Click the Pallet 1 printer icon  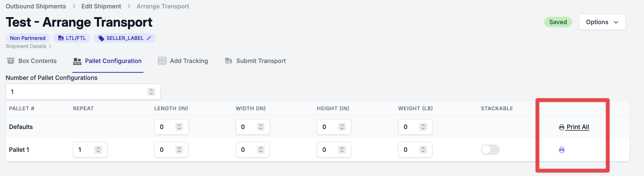coord(562,150)
